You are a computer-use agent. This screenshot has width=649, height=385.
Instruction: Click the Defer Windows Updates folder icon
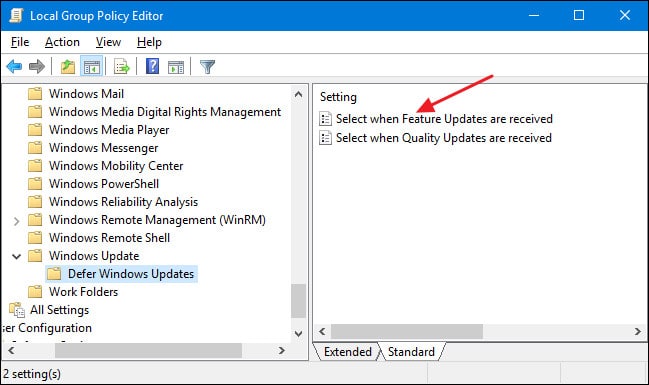[x=54, y=274]
